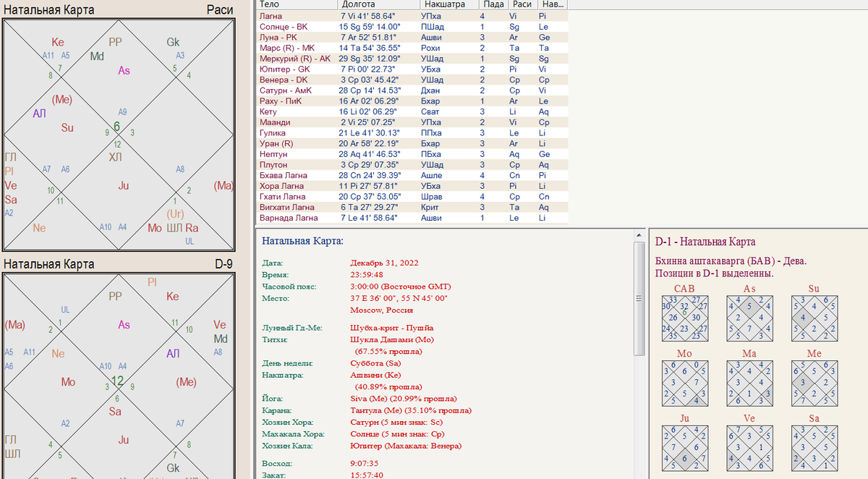Screen dimensions: 868x479
Task: Select the Бхава Лагна row
Action: click(412, 175)
